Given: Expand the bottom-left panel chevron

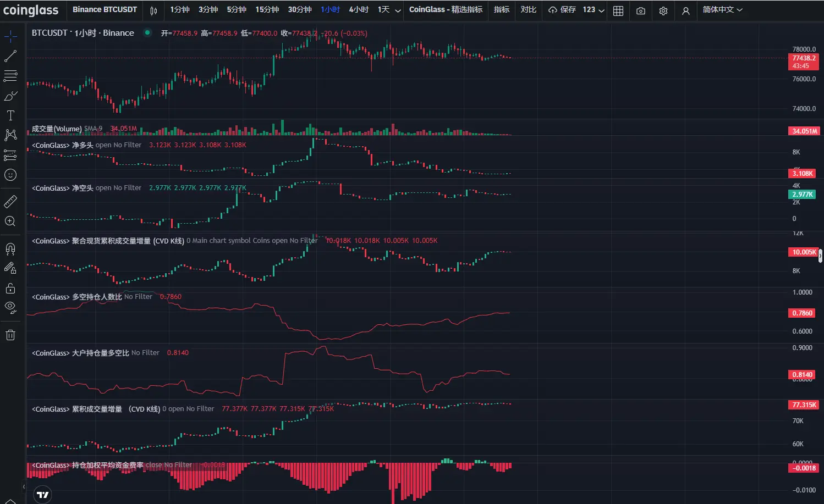Looking at the screenshot, I should pos(10,501).
